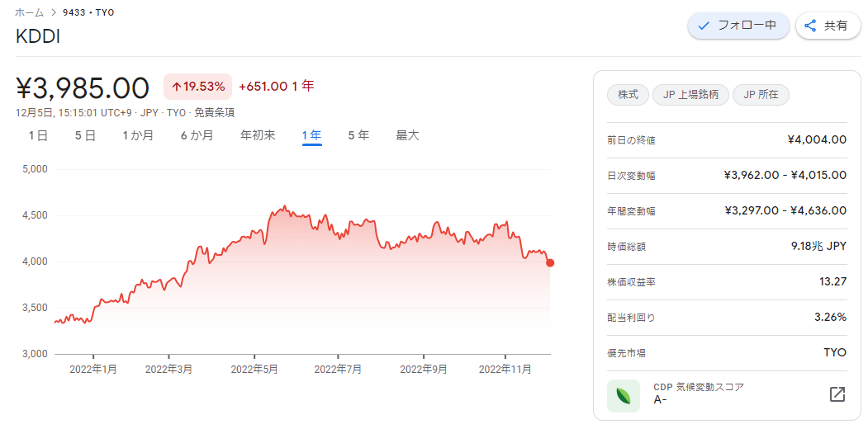Switch chart to 6か月 range
This screenshot has width=868, height=429.
(197, 135)
